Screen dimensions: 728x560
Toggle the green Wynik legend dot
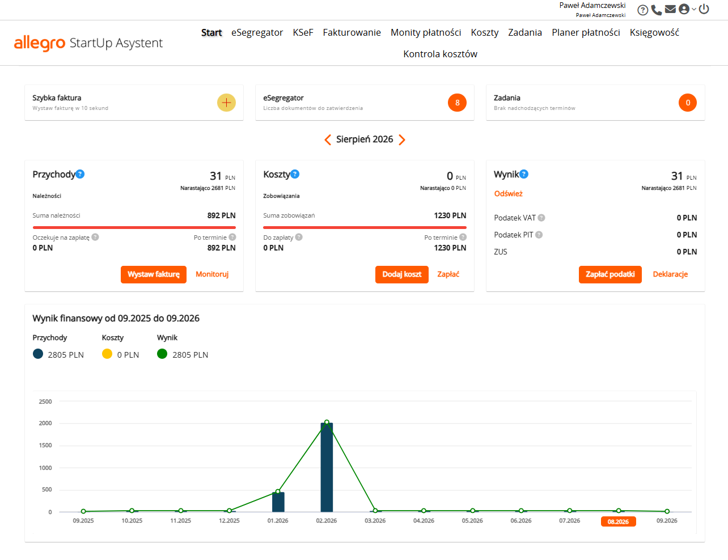(x=162, y=354)
